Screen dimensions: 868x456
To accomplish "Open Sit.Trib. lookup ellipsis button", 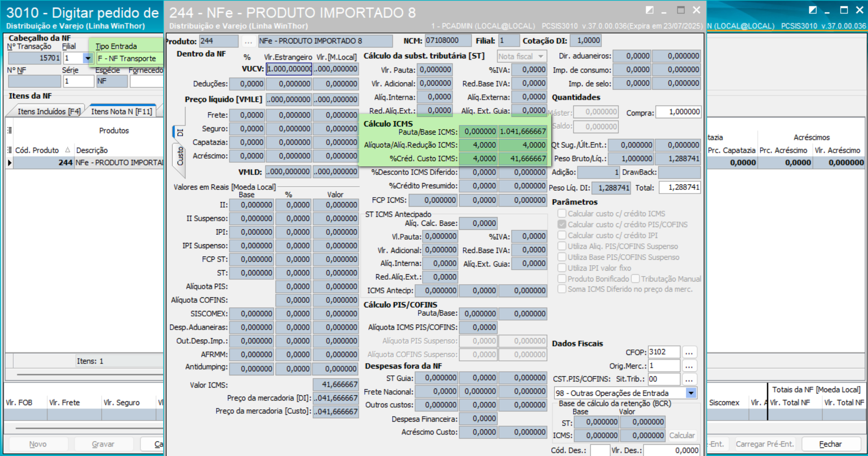I will click(x=689, y=379).
